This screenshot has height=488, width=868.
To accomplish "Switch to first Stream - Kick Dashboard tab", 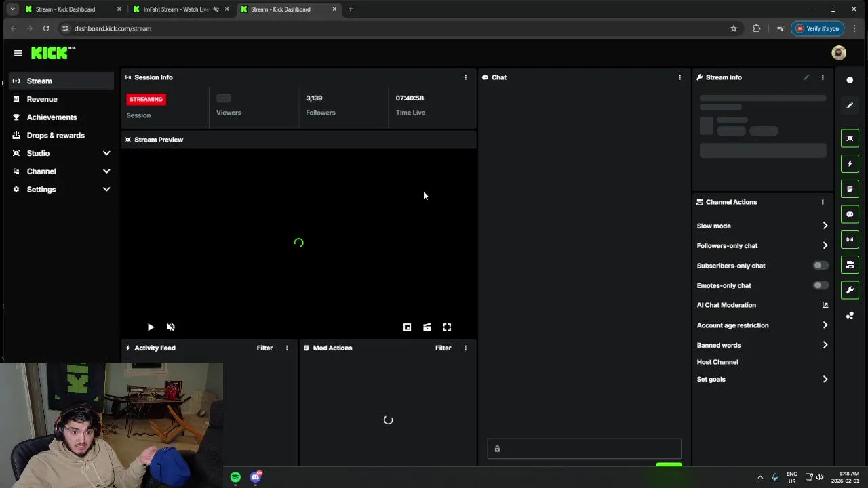I will [x=73, y=9].
